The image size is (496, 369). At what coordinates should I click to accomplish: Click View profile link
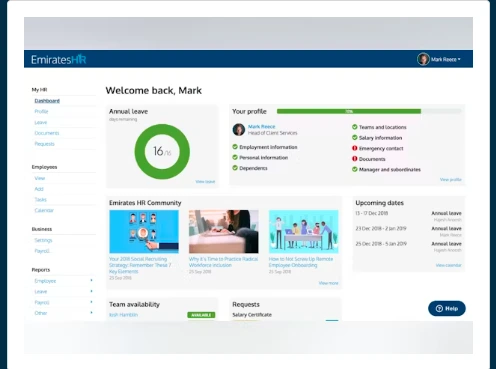[x=451, y=179]
